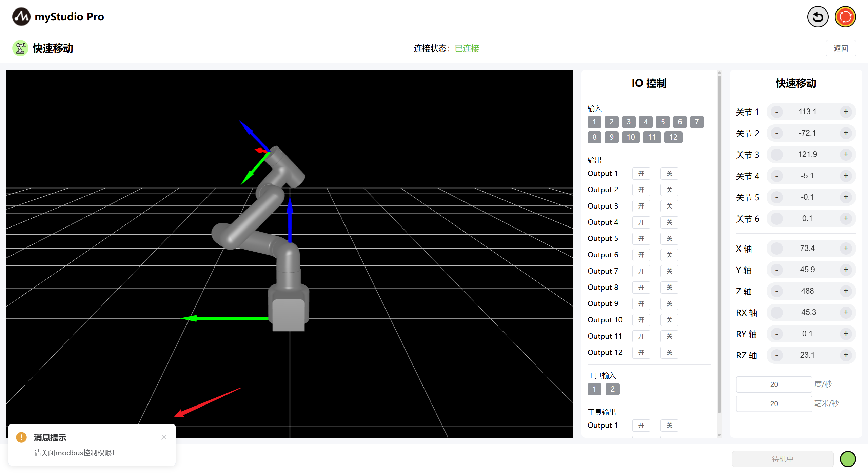Decrease 关节 4 with minus button

click(777, 176)
